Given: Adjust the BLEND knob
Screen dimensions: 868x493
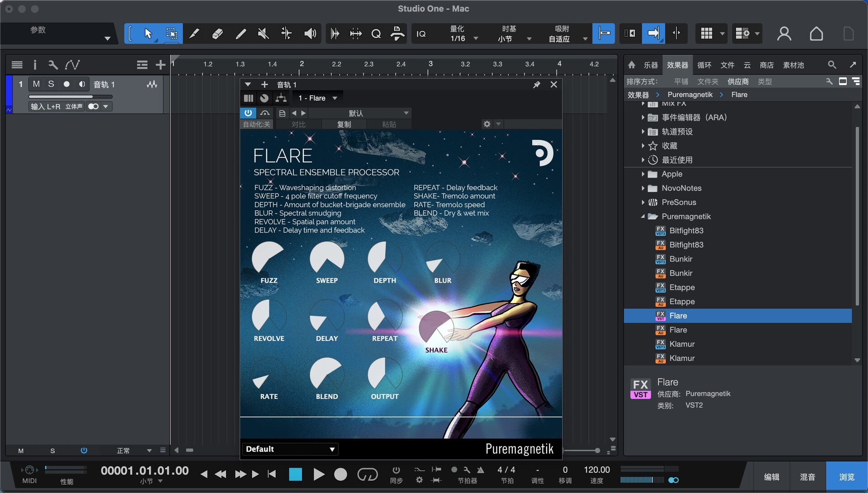Looking at the screenshot, I should (326, 374).
